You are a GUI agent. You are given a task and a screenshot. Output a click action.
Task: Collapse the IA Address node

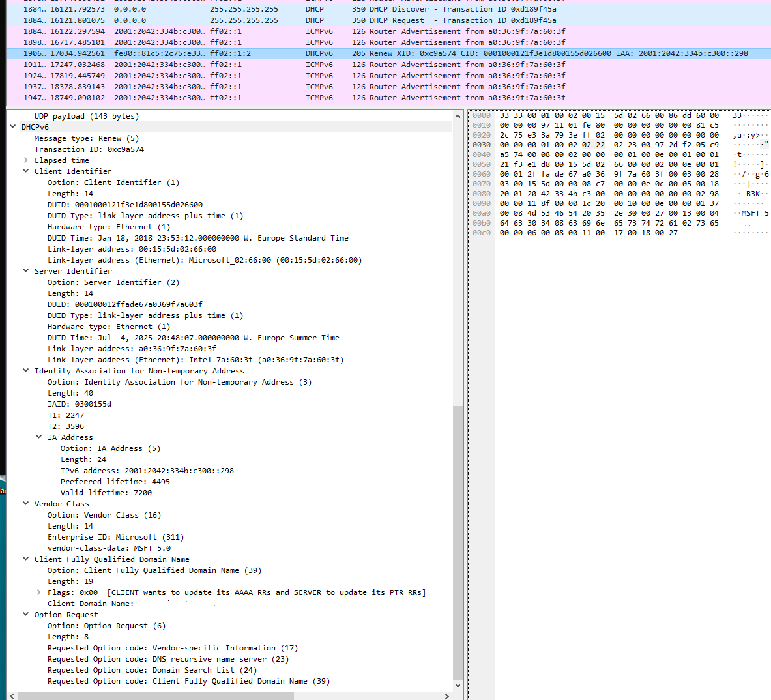click(x=39, y=437)
